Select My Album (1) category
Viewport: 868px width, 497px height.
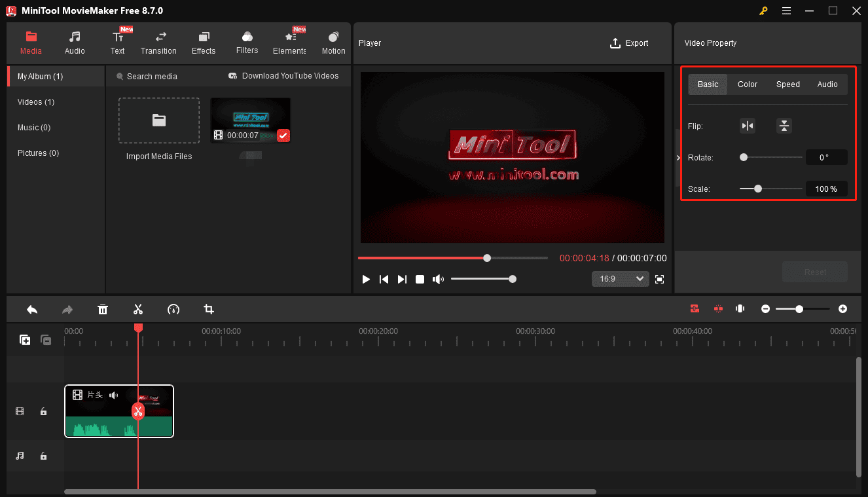point(56,77)
